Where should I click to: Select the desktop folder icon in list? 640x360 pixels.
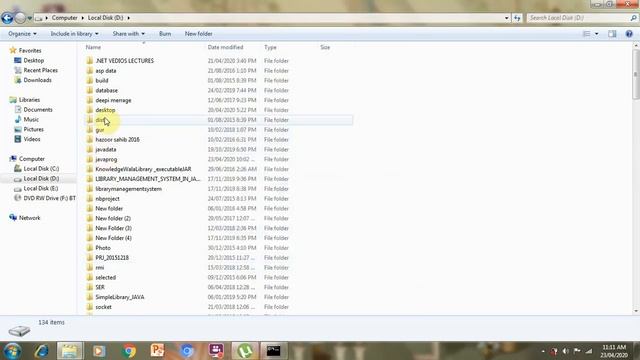tap(90, 110)
